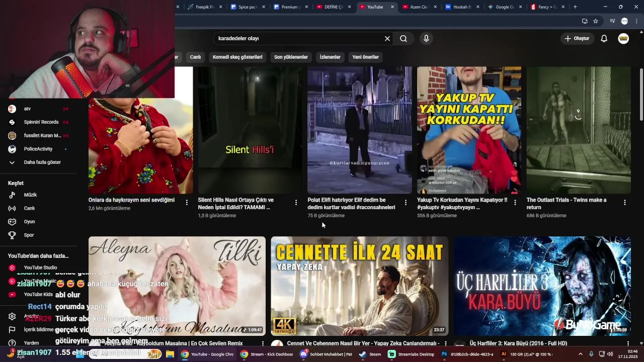Select the İzlenenler filter chip
This screenshot has height=362, width=644.
pyautogui.click(x=330, y=57)
